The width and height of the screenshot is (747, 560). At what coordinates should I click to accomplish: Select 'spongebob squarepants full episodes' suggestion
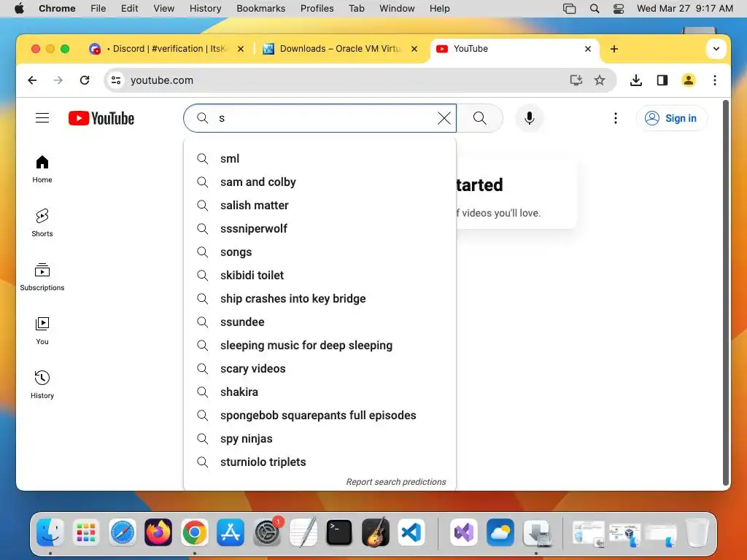tap(320, 415)
